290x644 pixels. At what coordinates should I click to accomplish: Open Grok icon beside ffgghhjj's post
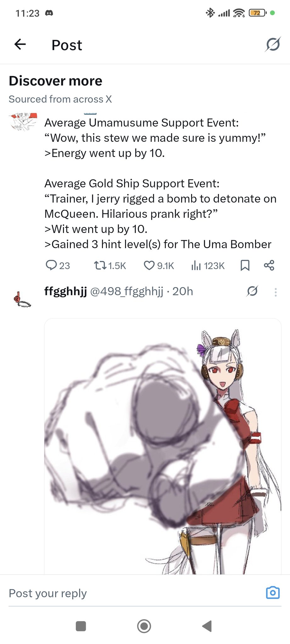253,291
